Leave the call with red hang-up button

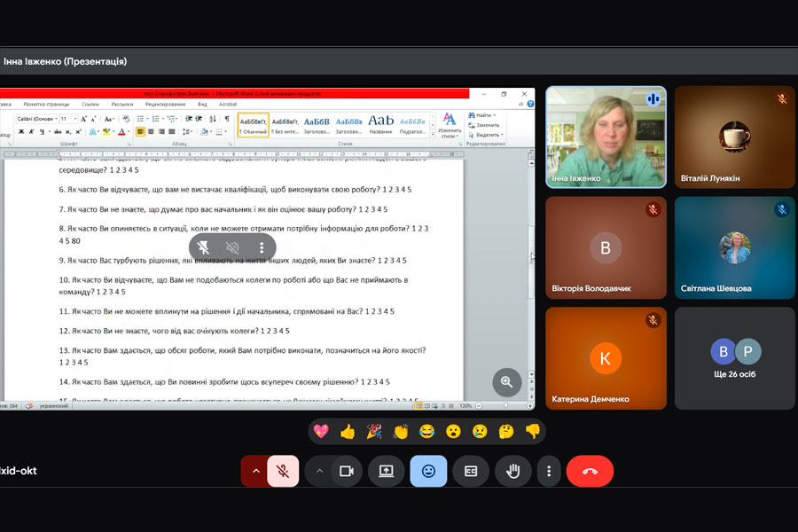point(590,471)
